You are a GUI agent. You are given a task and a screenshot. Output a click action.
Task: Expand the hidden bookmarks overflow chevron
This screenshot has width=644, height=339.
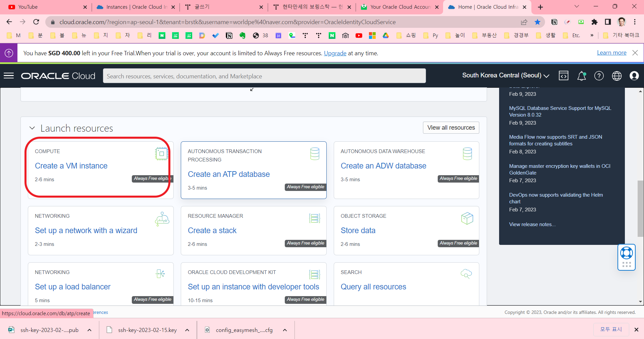pos(592,35)
